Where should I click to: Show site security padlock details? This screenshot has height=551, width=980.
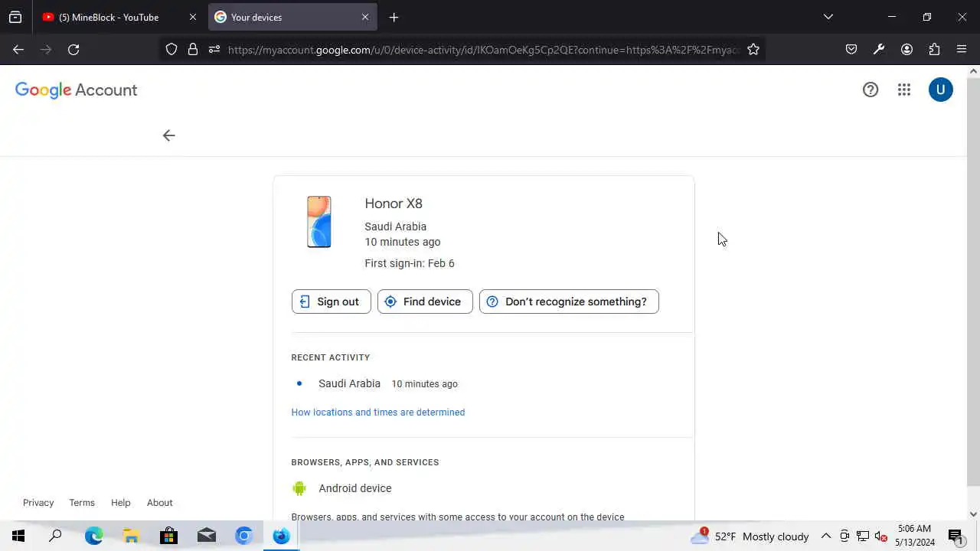click(193, 49)
